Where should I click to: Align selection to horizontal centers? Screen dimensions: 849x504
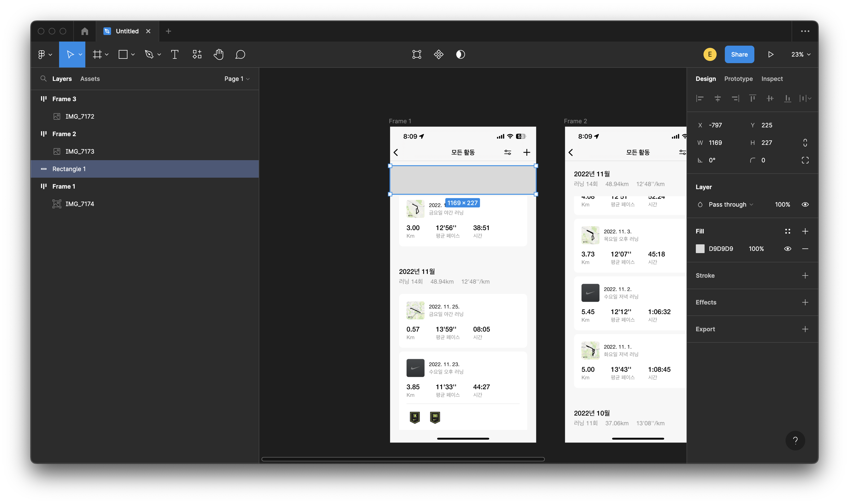[717, 98]
